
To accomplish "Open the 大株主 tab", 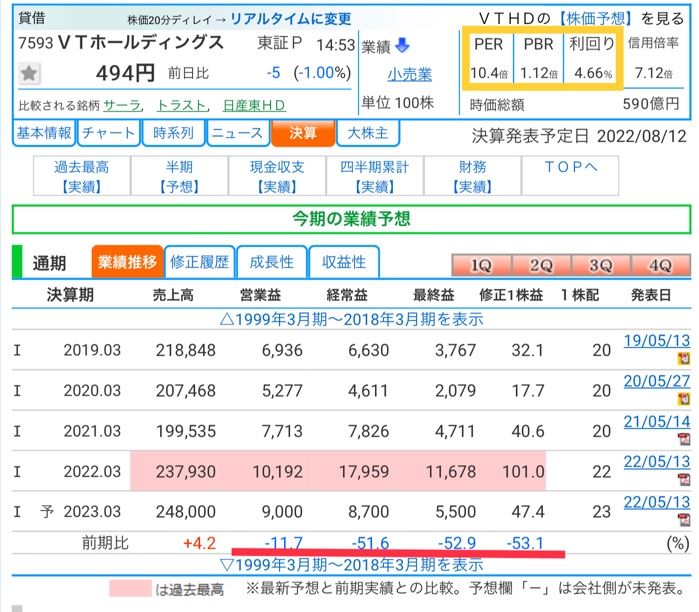I will click(367, 133).
